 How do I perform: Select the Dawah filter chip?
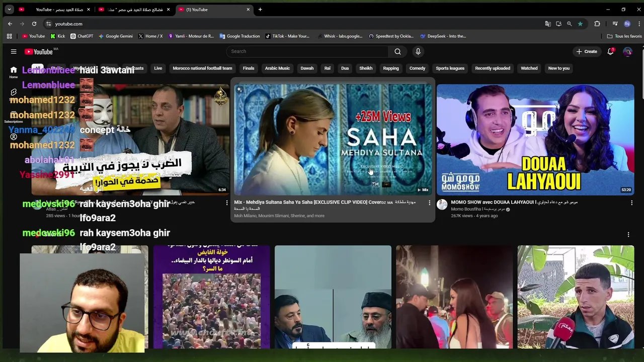(x=307, y=68)
